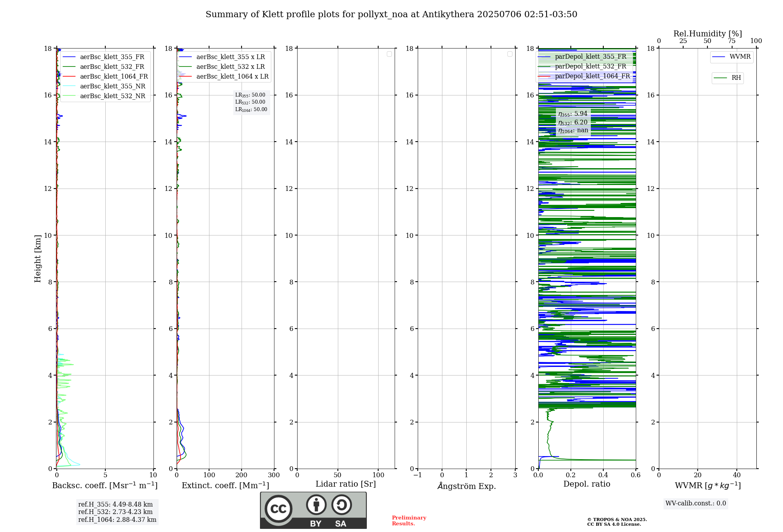
Task: Click the BY attribution person icon
Action: 316,504
